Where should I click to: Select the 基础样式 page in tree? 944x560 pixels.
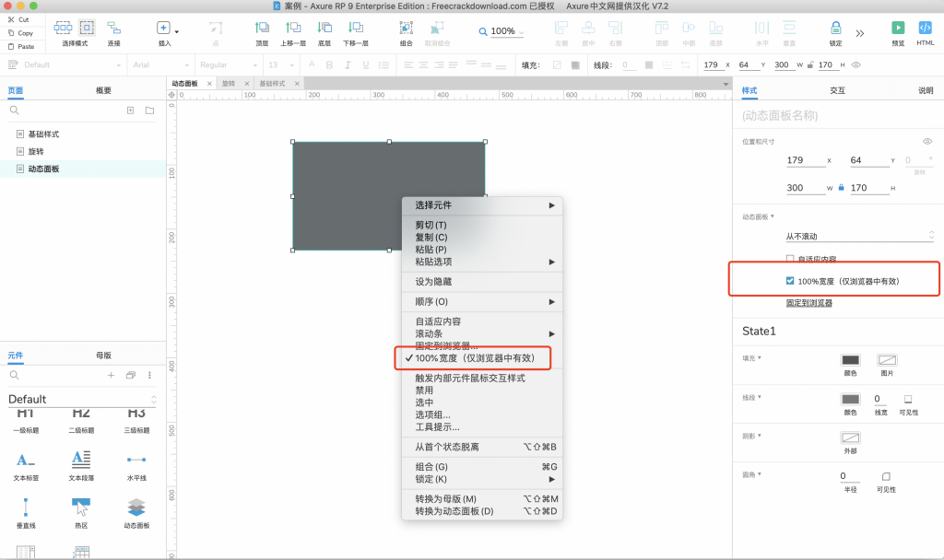pyautogui.click(x=43, y=134)
